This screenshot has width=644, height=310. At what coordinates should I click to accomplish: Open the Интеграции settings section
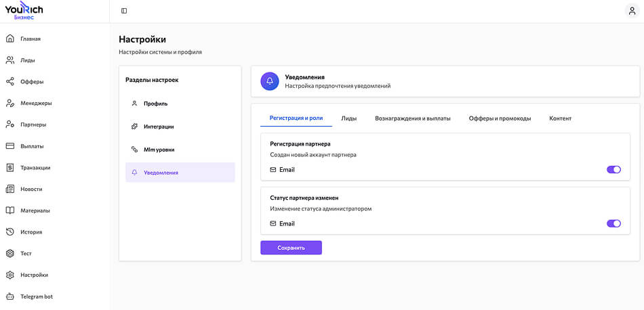click(180, 127)
